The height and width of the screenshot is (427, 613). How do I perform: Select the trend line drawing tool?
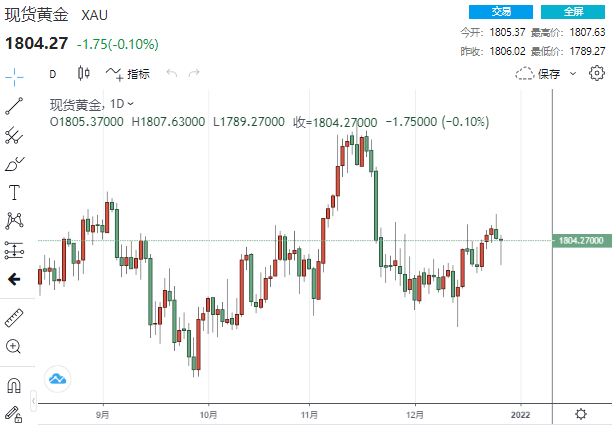(x=14, y=105)
